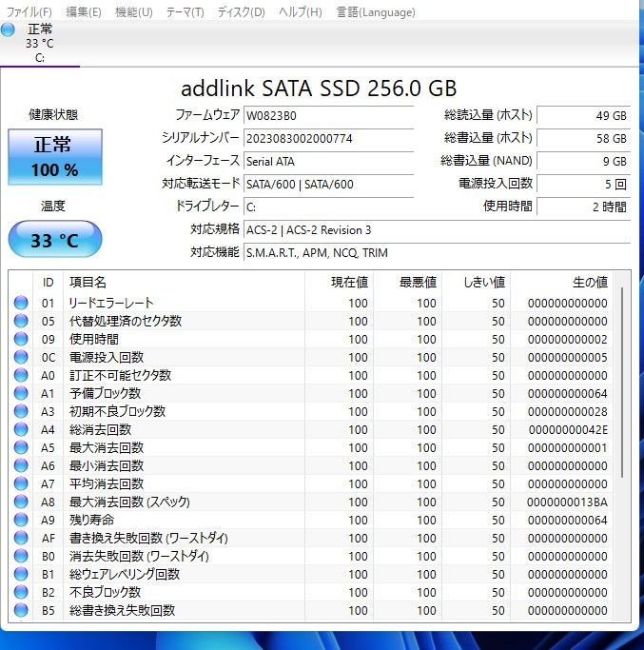Screen dimensions: 644x650
Task: Click the 33 °C temperature button
Action: pyautogui.click(x=55, y=239)
